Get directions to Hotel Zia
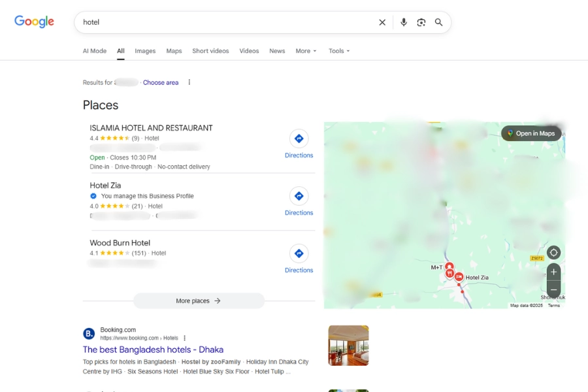This screenshot has width=588, height=392. [x=299, y=196]
